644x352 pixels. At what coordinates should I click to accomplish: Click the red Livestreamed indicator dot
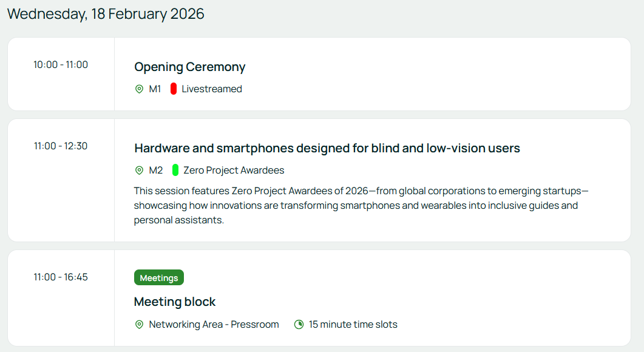point(174,89)
